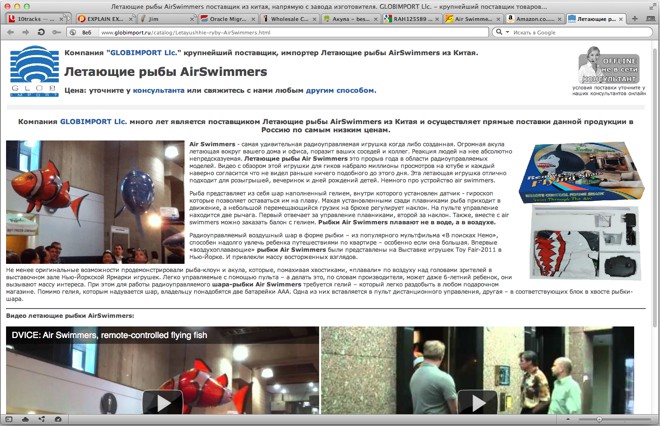Open the unpacked shark kit image
The height and width of the screenshot is (426, 660).
point(585,243)
